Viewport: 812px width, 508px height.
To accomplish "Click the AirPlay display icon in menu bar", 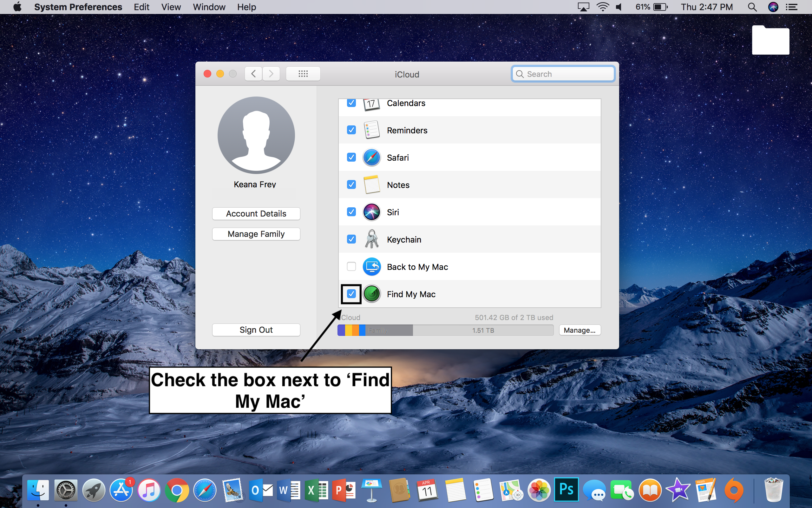I will click(583, 7).
